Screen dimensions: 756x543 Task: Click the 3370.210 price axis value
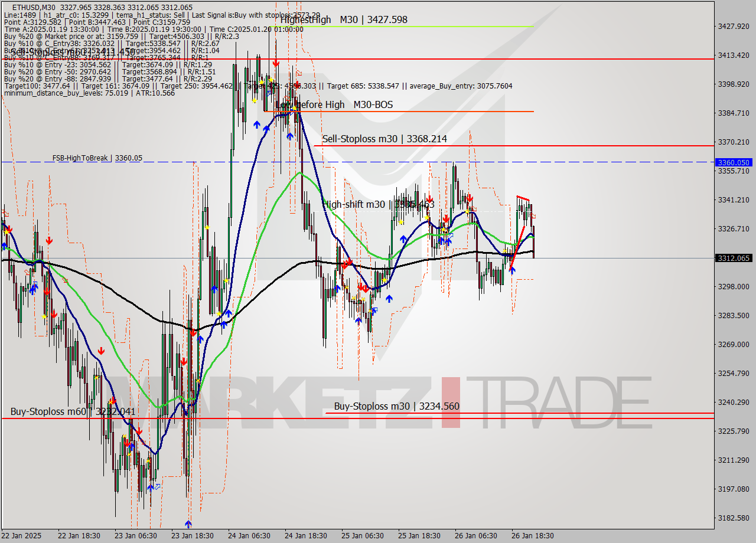point(734,142)
